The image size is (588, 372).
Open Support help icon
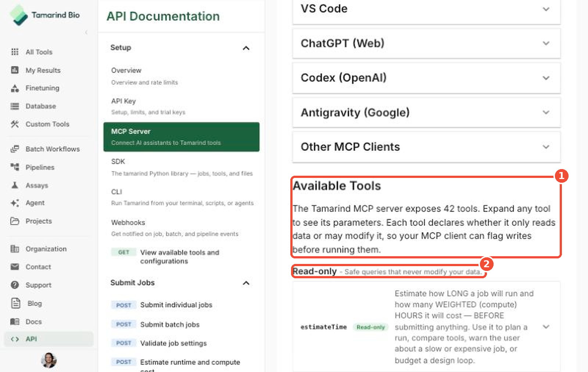(15, 285)
